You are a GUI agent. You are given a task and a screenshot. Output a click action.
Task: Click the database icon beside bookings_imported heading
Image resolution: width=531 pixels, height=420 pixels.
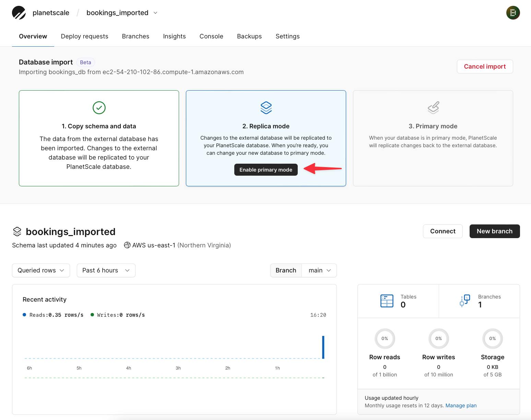[17, 232]
